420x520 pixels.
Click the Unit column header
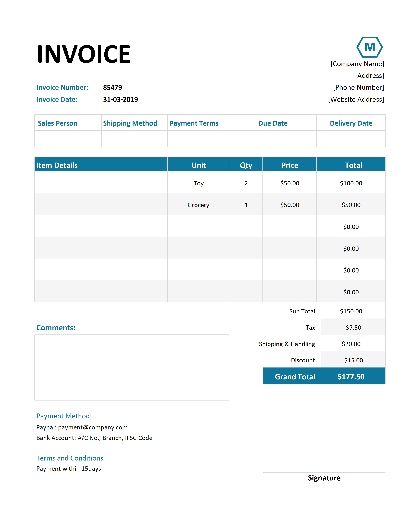point(198,164)
